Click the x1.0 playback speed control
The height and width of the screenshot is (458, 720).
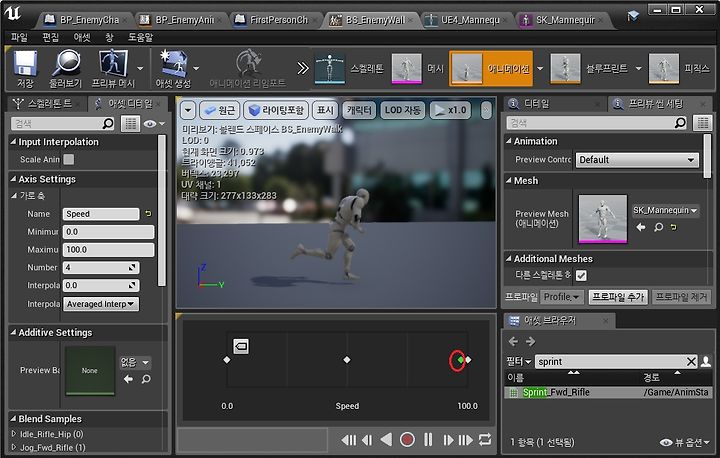click(450, 110)
